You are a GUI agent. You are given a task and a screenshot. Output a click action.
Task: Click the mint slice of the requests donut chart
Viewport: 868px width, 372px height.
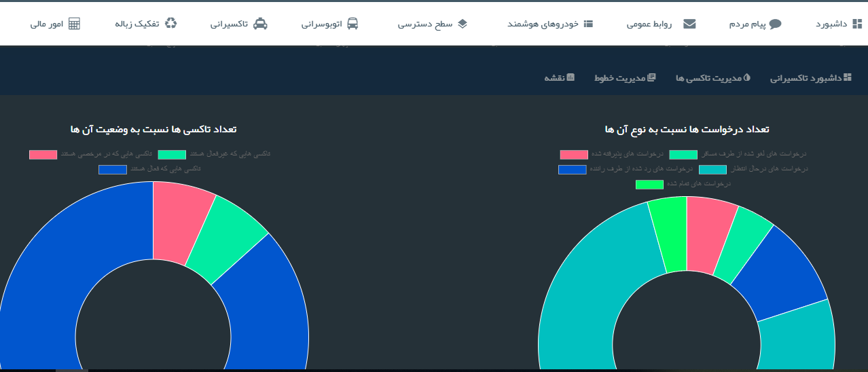[x=742, y=244]
